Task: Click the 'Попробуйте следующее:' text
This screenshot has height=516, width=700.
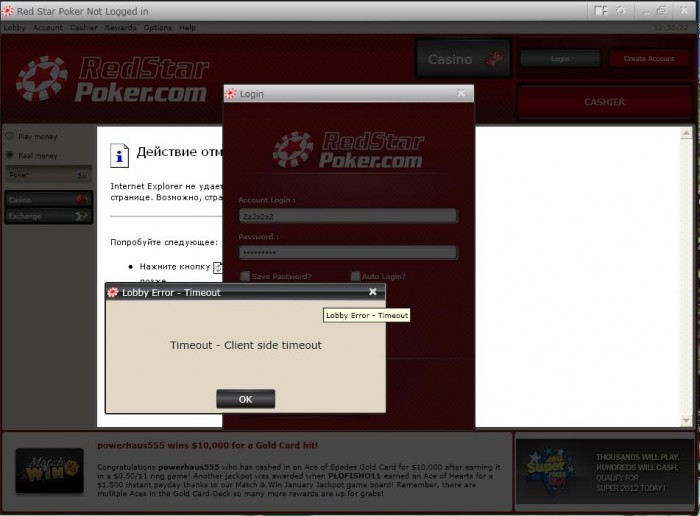Action: 164,242
